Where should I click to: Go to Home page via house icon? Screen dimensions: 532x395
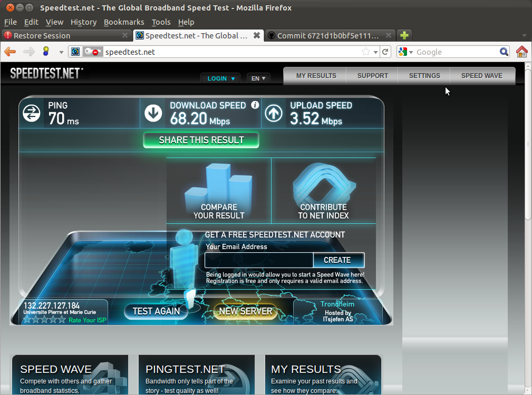click(x=522, y=52)
